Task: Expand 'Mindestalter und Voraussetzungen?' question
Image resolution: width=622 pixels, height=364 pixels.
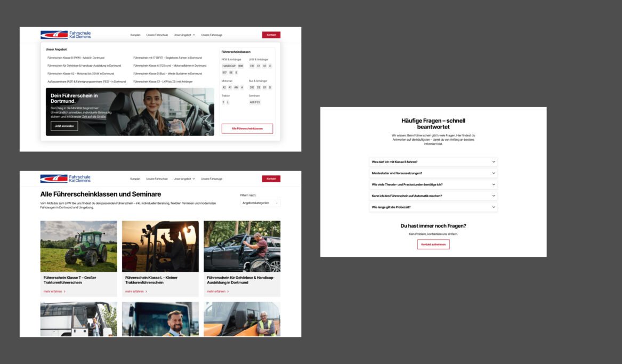Action: [433, 173]
